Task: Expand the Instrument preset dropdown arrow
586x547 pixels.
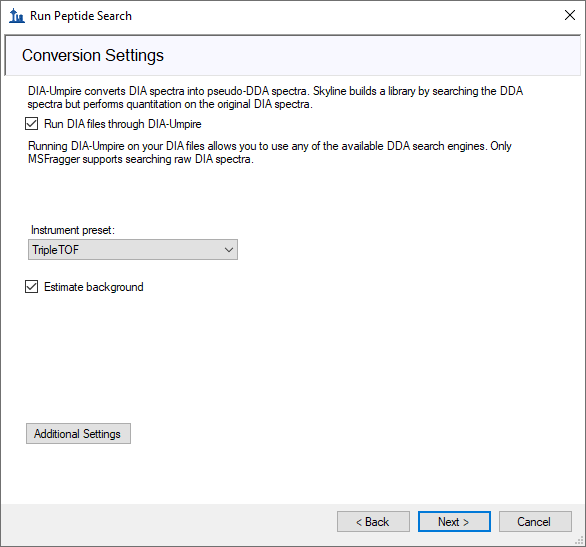Action: [x=229, y=250]
